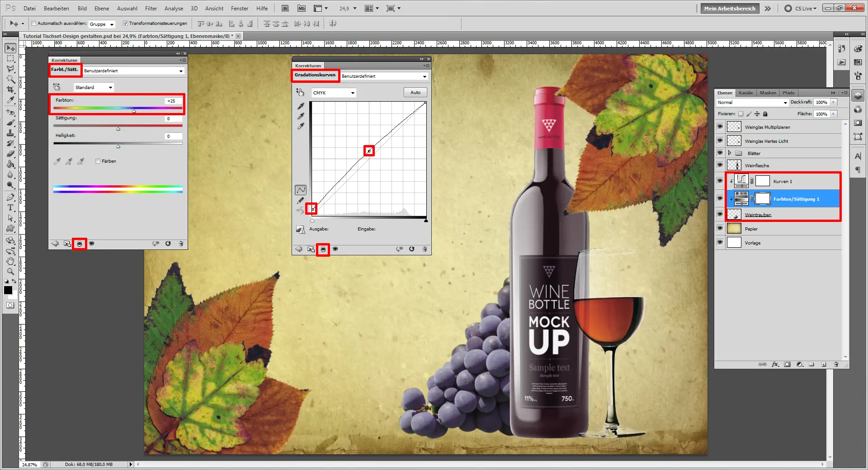Open the Normal blend mode dropdown
The height and width of the screenshot is (470, 868).
point(752,103)
